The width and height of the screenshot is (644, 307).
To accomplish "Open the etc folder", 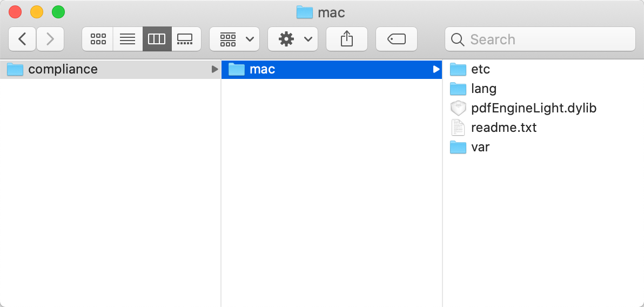I will (480, 69).
